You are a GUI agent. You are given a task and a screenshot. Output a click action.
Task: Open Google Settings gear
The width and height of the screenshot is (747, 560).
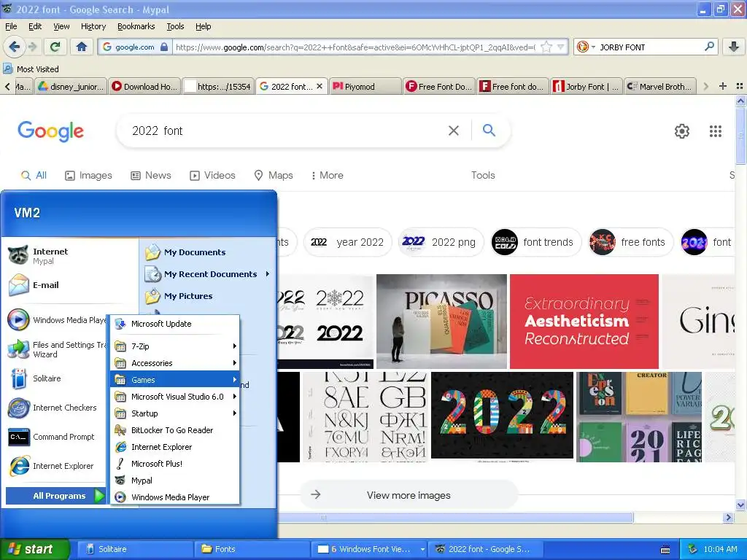pos(682,131)
